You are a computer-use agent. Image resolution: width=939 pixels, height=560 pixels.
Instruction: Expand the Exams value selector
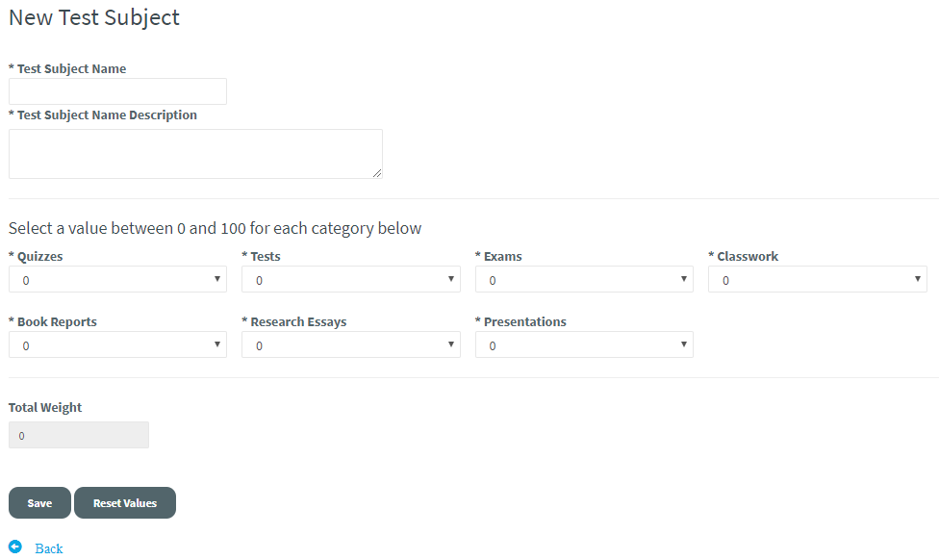coord(584,280)
